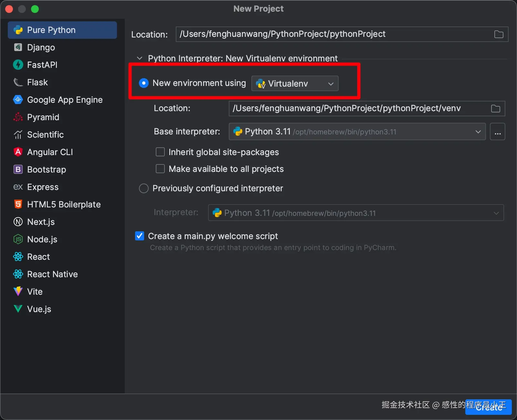This screenshot has width=517, height=420.
Task: Click the Create button
Action: tap(488, 407)
